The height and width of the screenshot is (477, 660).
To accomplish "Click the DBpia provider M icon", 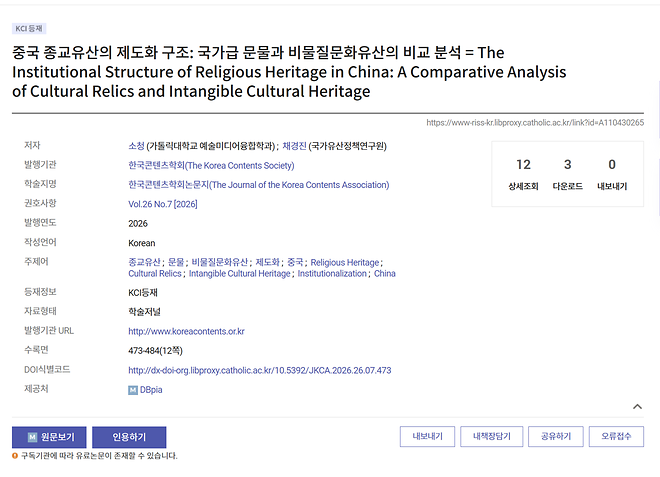I will (x=133, y=390).
